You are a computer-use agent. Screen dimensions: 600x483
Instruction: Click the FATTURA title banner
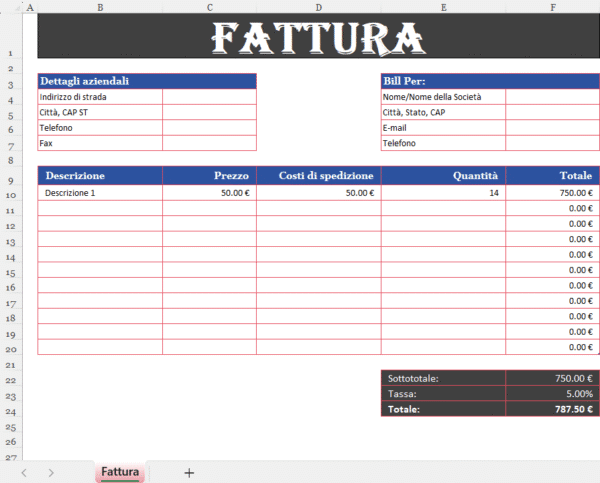[319, 36]
